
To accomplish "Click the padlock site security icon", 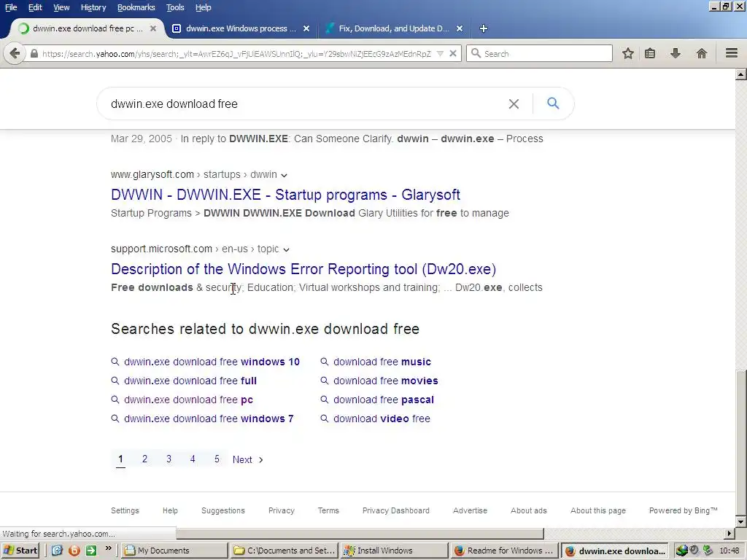I will (x=34, y=54).
